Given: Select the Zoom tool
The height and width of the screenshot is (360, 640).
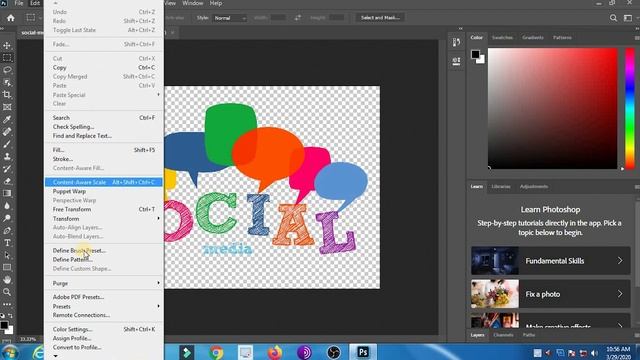Looking at the screenshot, I should (7, 292).
